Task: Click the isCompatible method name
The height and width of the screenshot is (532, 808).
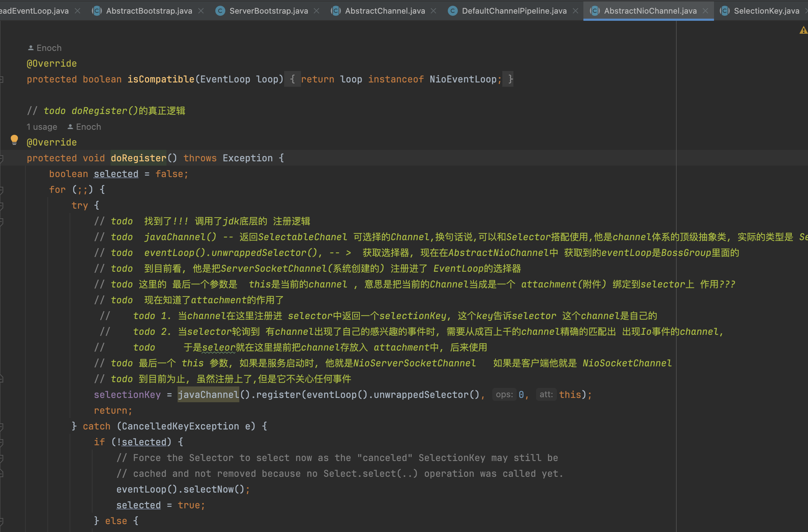Action: [161, 79]
